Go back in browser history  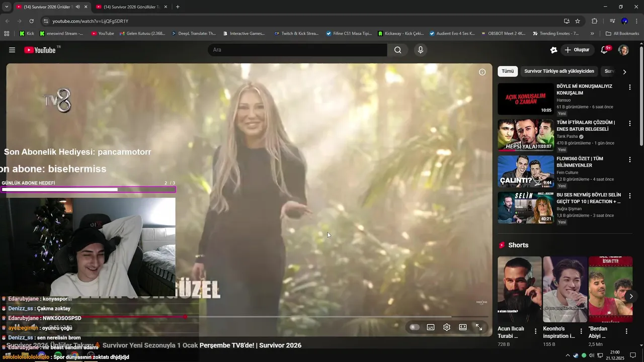click(7, 21)
